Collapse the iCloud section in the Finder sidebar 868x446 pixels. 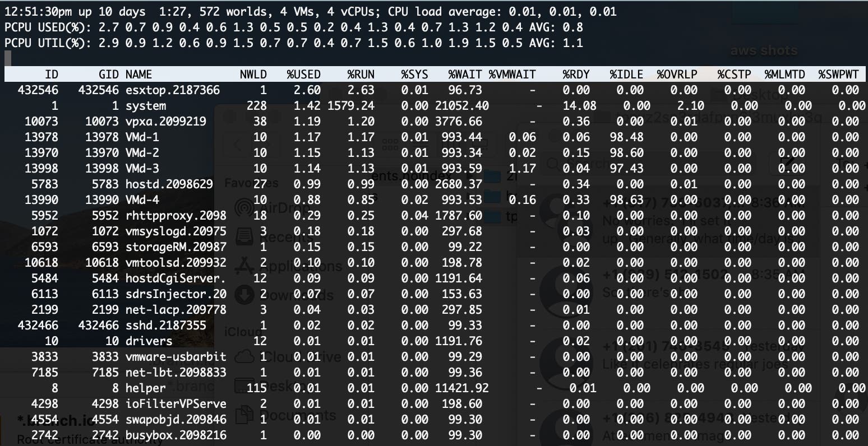(x=242, y=332)
